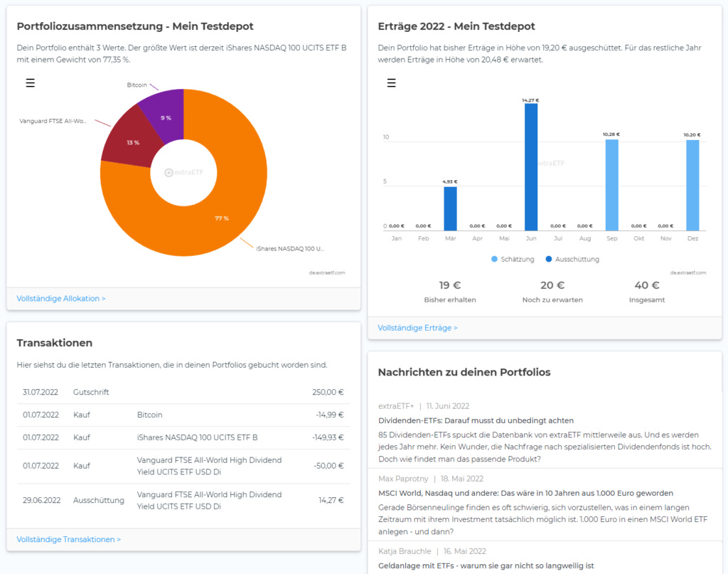Click the 'Max Paprotny' author name
The height and width of the screenshot is (574, 728).
pos(403,478)
